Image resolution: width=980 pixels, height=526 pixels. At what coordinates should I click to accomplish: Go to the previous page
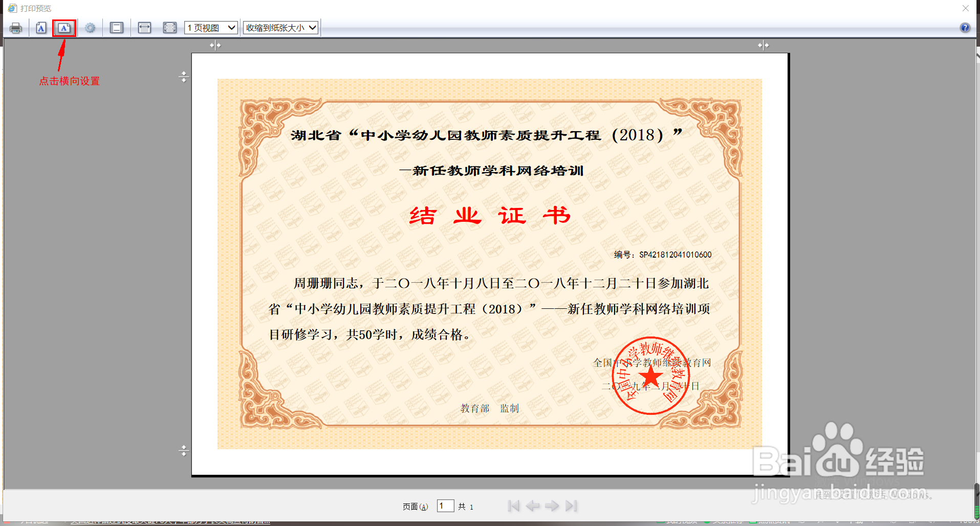(533, 506)
